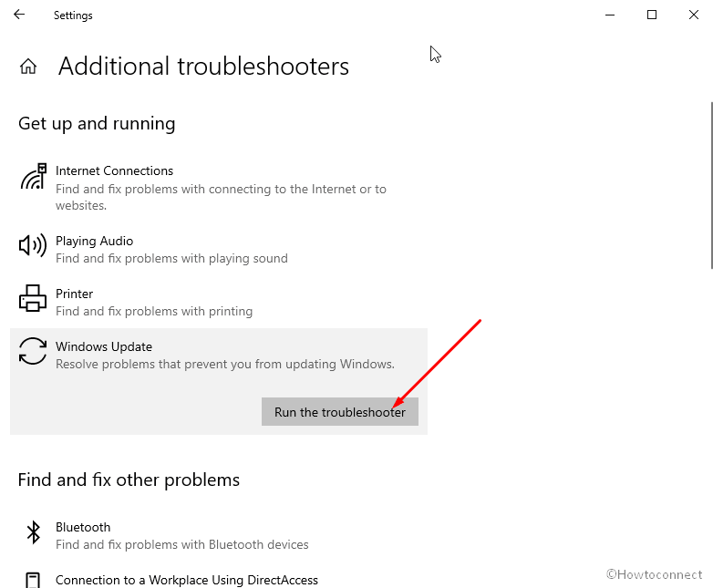Expand the Playing Audio troubleshooter entry

coord(219,249)
